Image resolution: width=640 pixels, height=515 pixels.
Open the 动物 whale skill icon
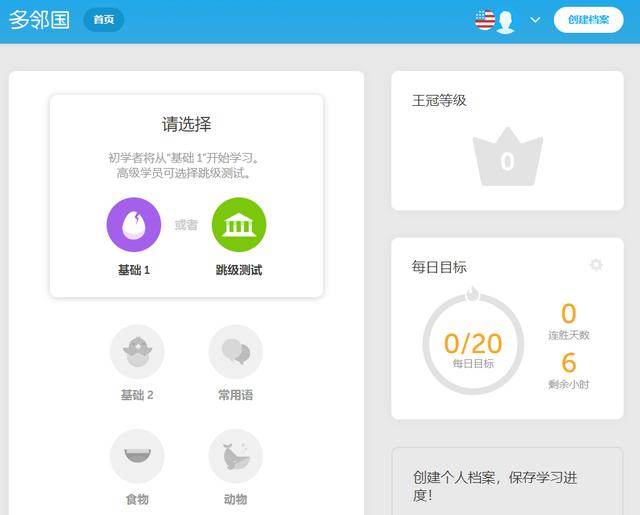point(236,456)
